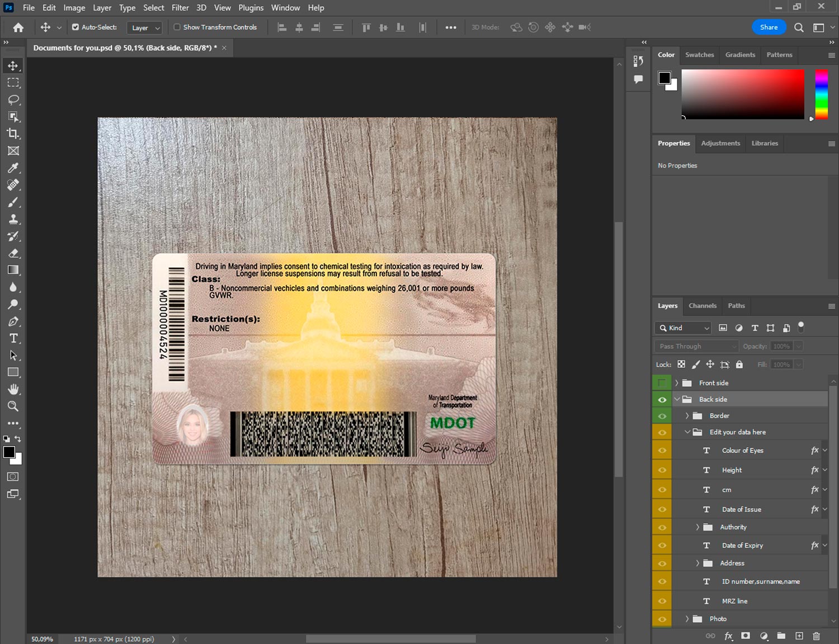839x644 pixels.
Task: Collapse the Back side layer group
Action: click(x=677, y=399)
